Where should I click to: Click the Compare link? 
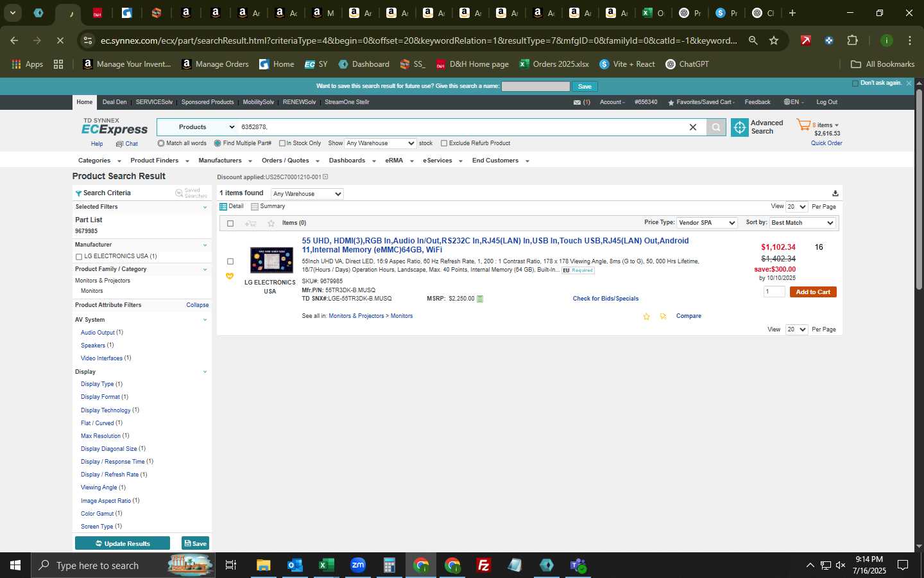click(x=689, y=316)
